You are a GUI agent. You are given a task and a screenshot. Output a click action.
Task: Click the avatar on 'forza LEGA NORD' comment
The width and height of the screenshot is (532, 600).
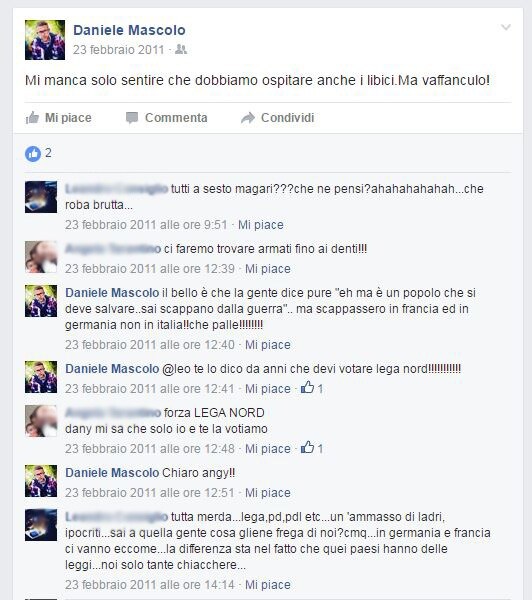tap(41, 421)
